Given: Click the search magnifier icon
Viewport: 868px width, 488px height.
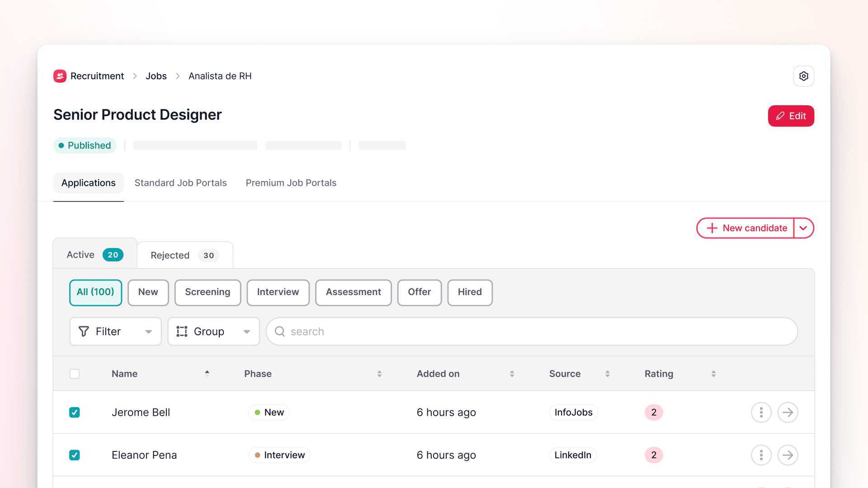Looking at the screenshot, I should pyautogui.click(x=280, y=331).
